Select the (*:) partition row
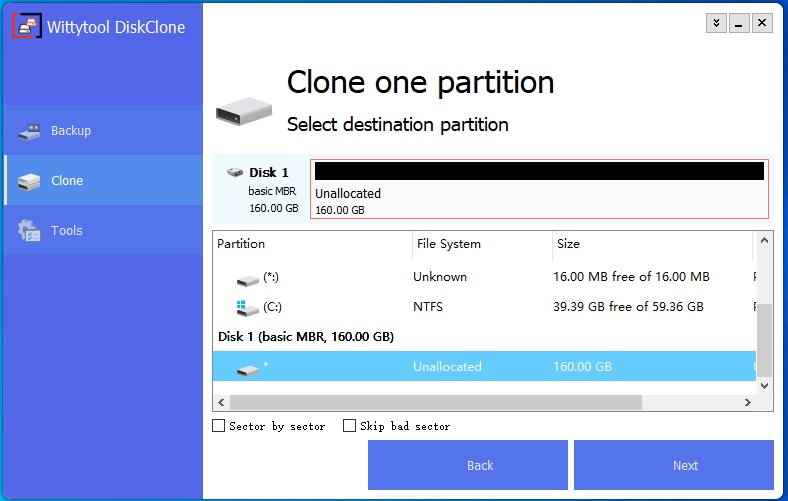Viewport: 788px width, 501px height. pos(484,277)
